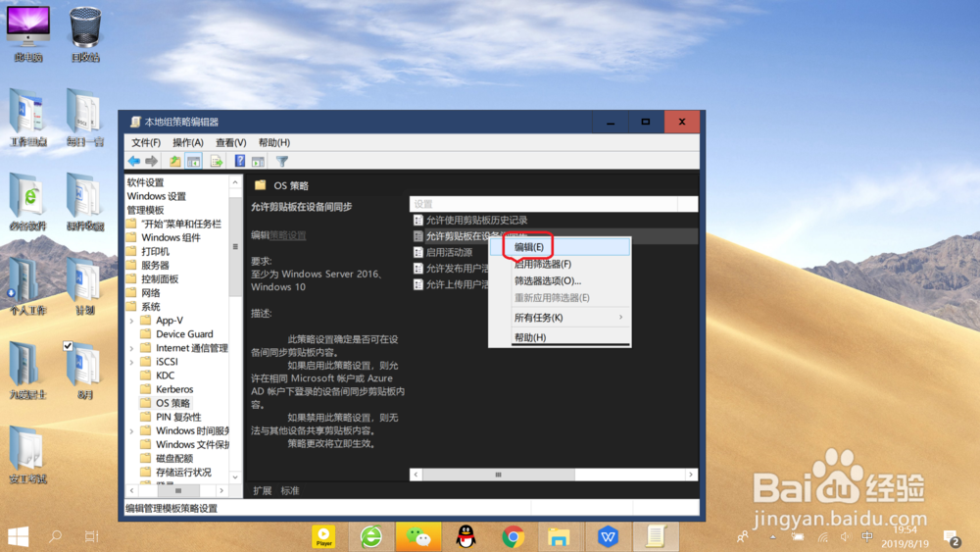Open WeChat from the taskbar
Viewport: 980px width, 552px height.
418,536
